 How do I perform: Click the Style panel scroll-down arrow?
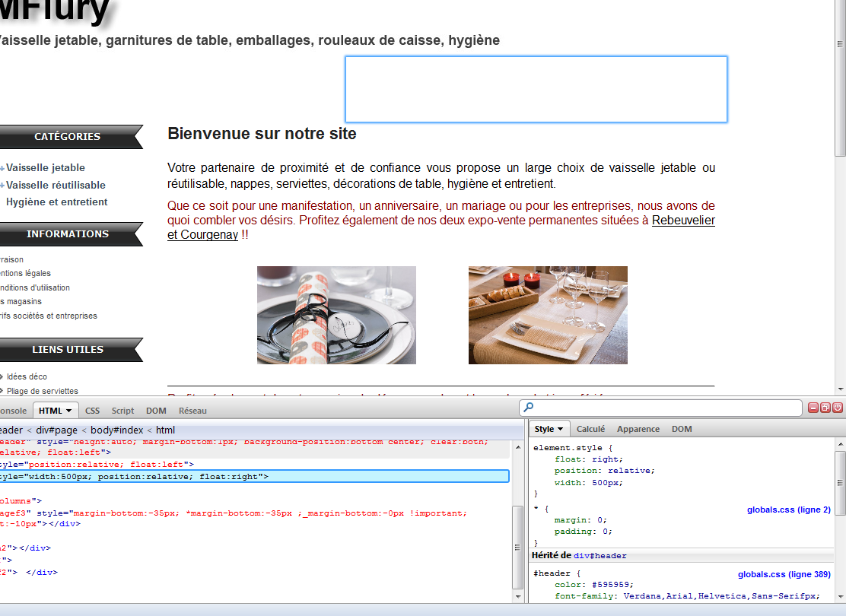pyautogui.click(x=840, y=596)
